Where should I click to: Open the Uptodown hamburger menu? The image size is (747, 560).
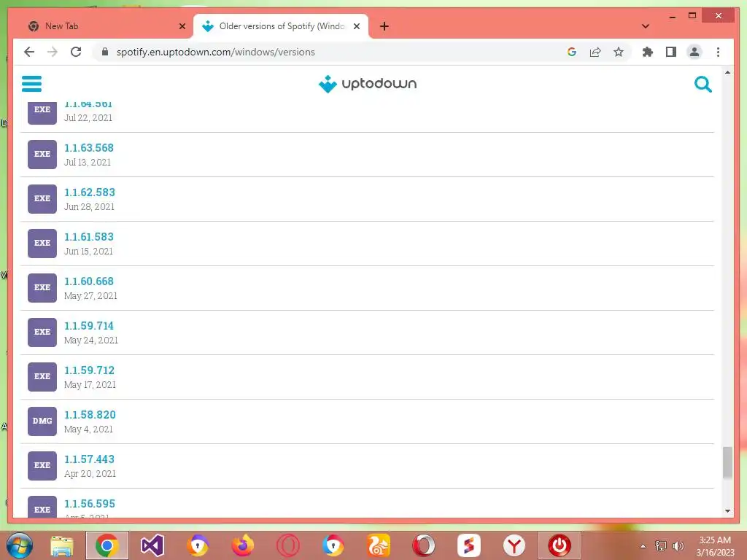tap(31, 84)
